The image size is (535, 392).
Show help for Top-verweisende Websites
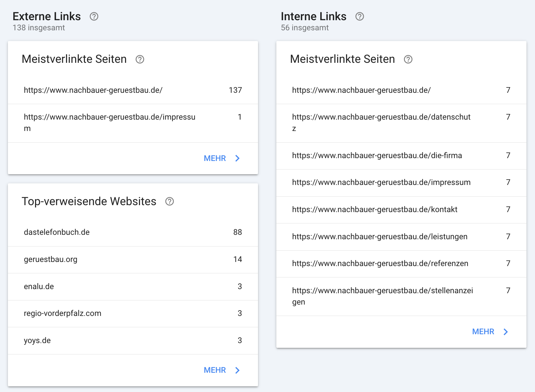(x=170, y=201)
